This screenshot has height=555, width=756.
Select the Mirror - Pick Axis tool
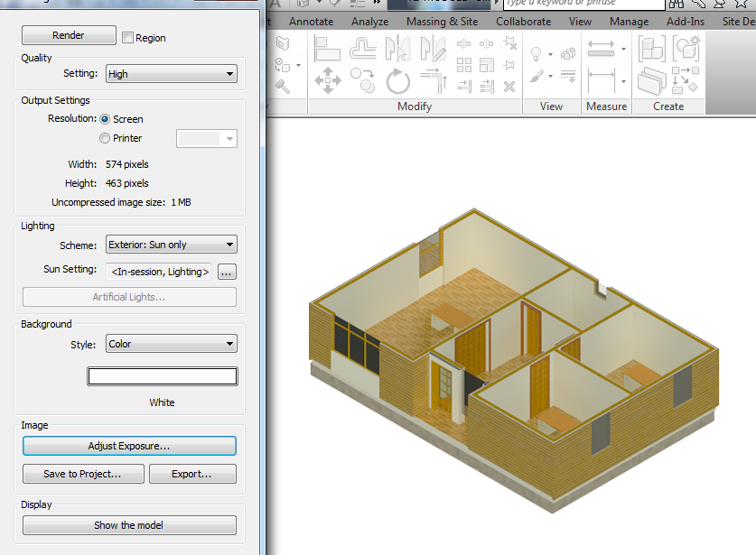coord(397,50)
